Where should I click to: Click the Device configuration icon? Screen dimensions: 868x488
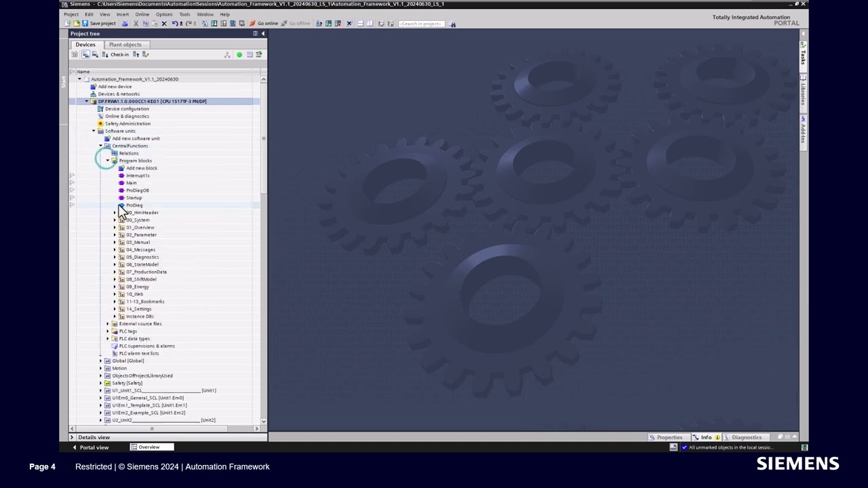coord(100,109)
